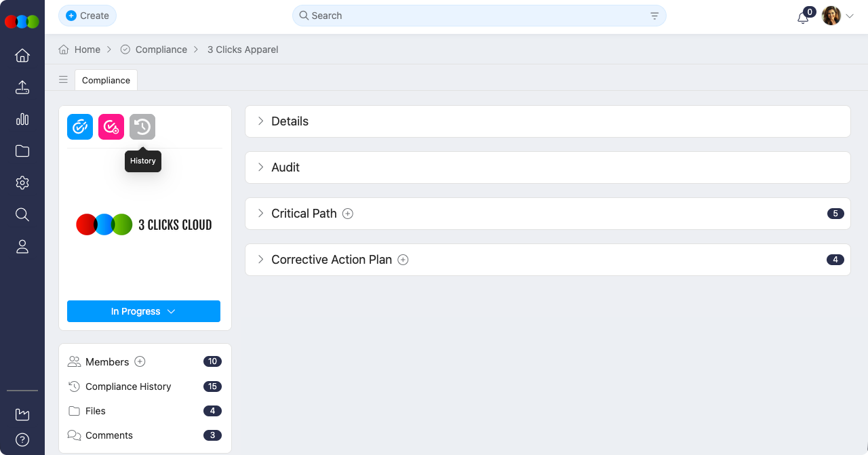Open the Home icon in the left sidebar

[x=22, y=56]
